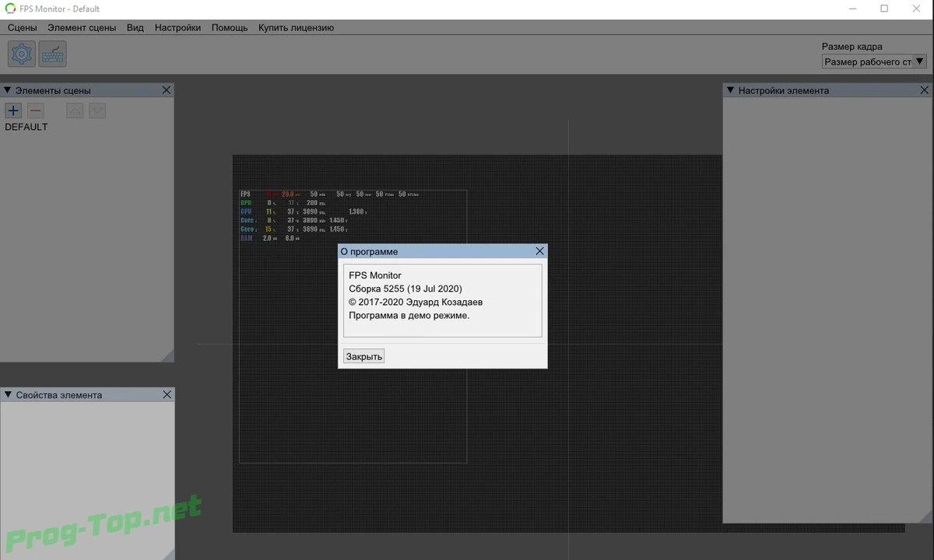Close the Свойства элемента panel
Viewport: 934px width, 560px height.
167,394
